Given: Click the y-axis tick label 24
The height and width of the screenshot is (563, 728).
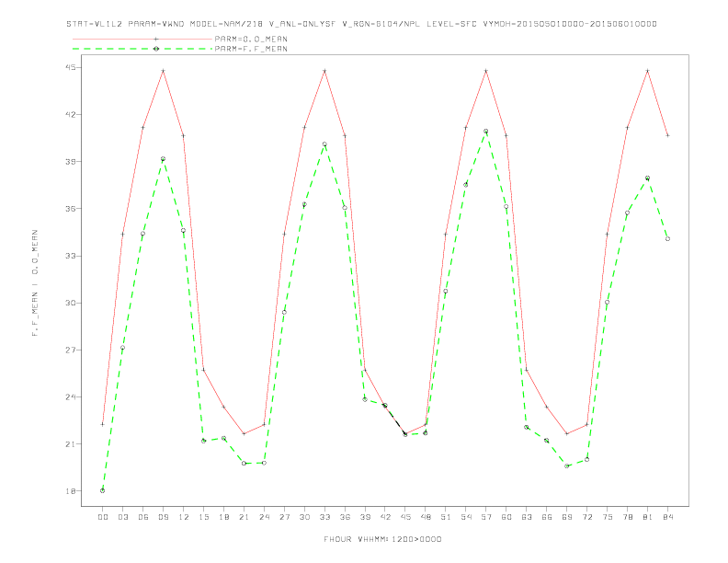Looking at the screenshot, I should 71,397.
